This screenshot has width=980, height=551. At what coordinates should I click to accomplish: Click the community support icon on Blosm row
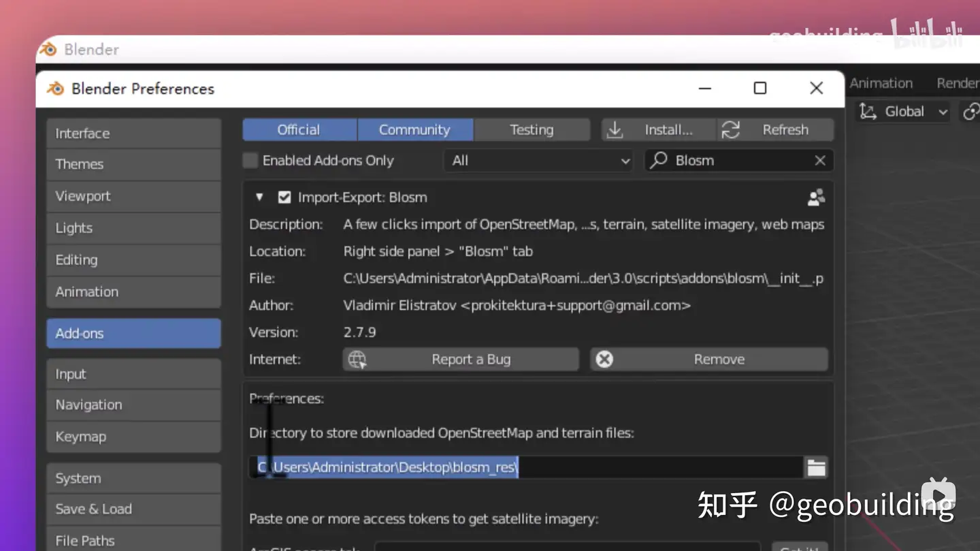pos(816,198)
